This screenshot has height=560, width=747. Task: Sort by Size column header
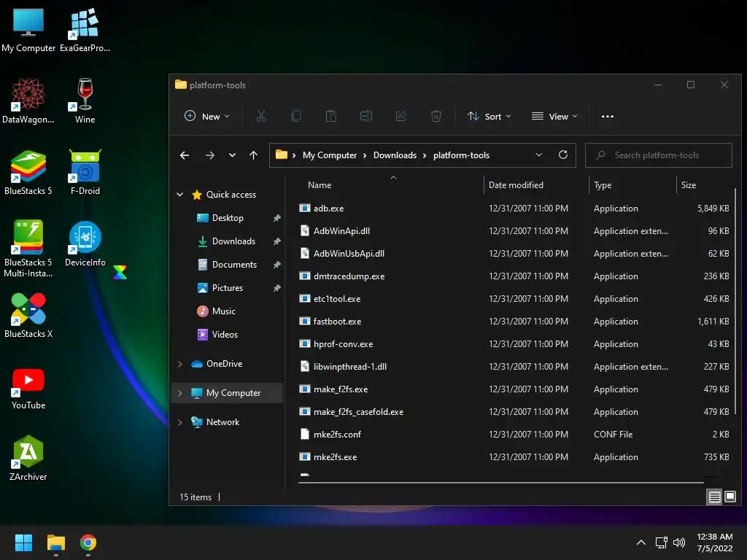tap(704, 184)
